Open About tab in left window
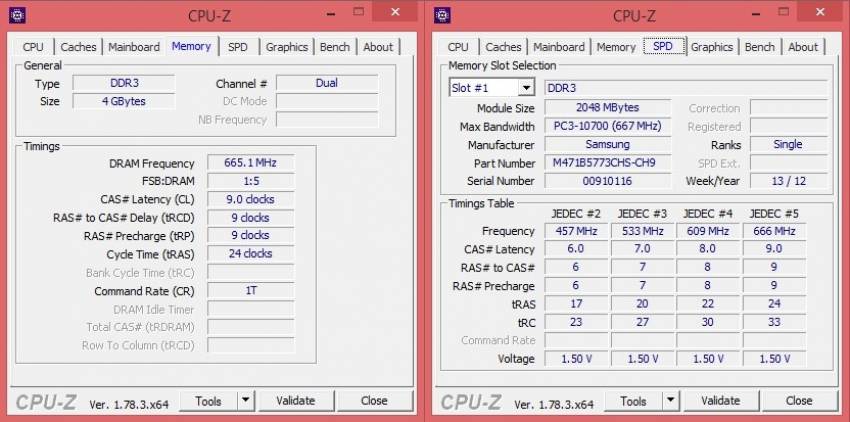 point(378,47)
